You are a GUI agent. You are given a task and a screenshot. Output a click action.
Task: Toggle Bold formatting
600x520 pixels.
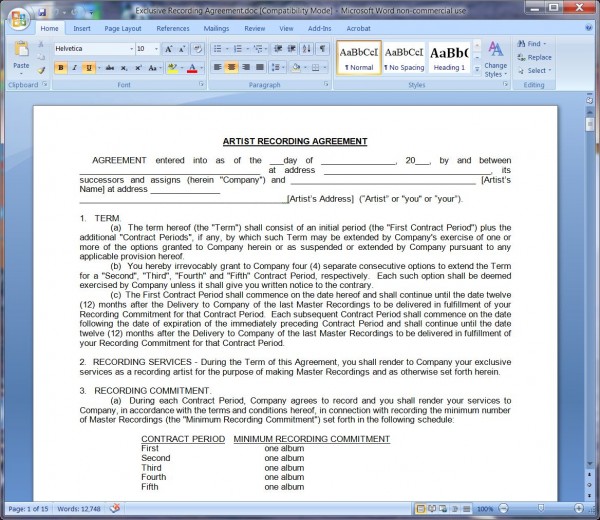point(61,68)
